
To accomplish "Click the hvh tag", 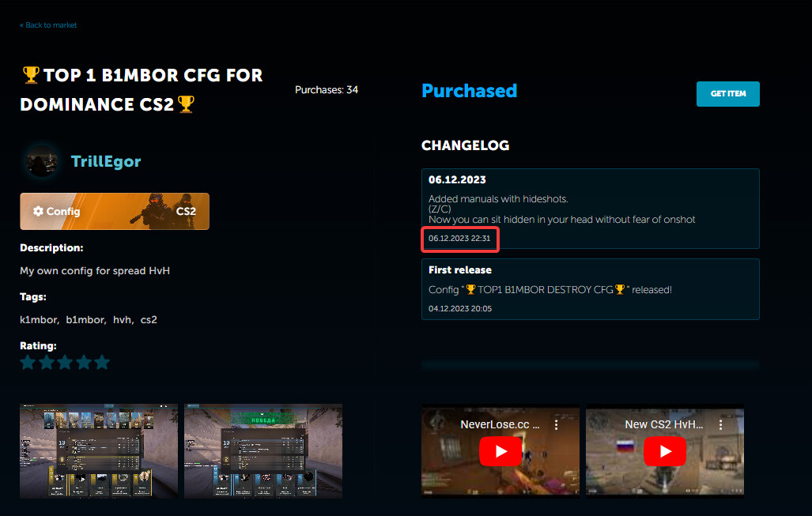I will (122, 320).
